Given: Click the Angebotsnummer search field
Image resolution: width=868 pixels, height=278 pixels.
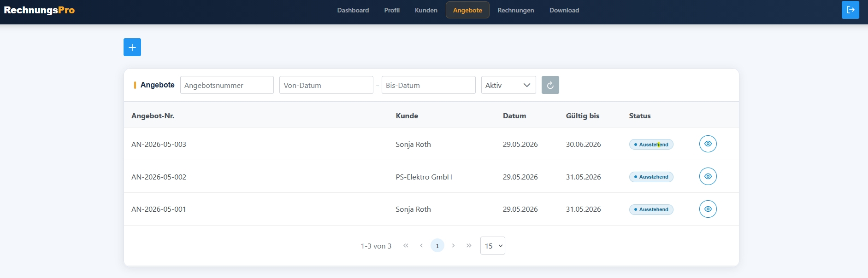Looking at the screenshot, I should pyautogui.click(x=227, y=85).
